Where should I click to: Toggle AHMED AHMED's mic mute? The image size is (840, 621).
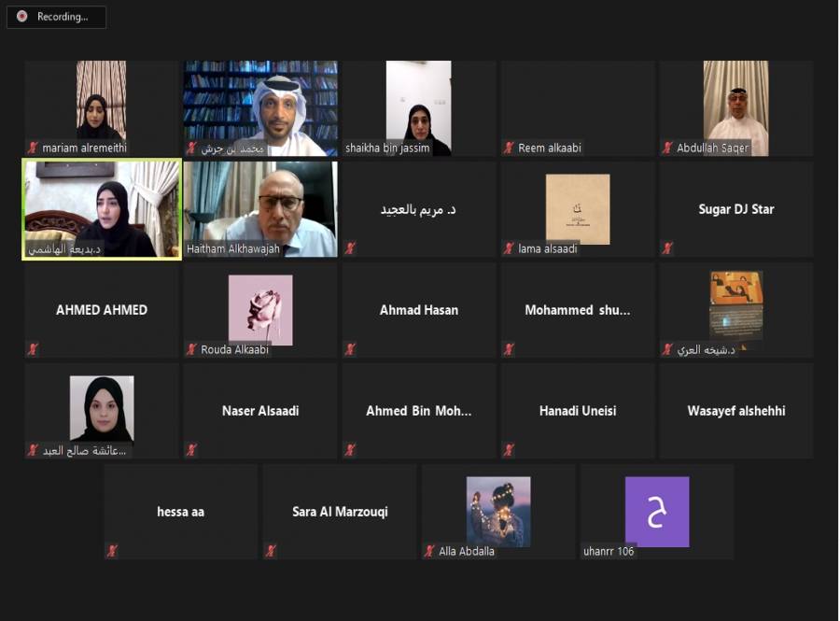tap(32, 348)
